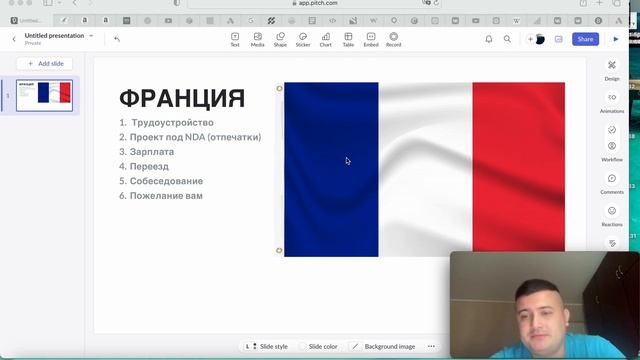Open the more options ellipsis menu
The width and height of the screenshot is (640, 360).
point(431,347)
